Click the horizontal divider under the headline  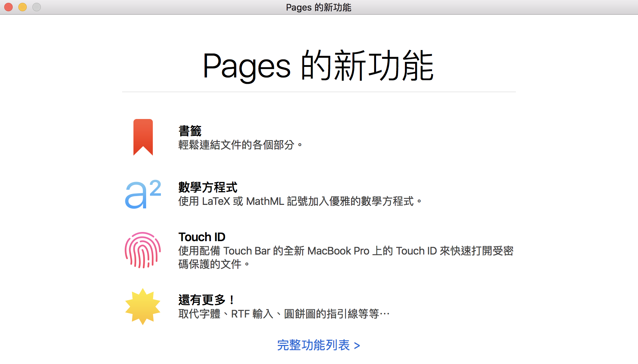[x=319, y=92]
